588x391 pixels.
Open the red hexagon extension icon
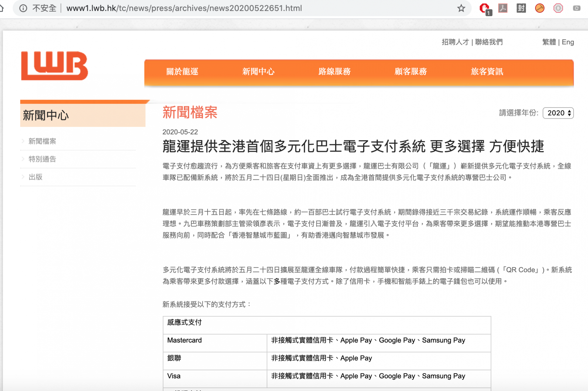pos(558,8)
